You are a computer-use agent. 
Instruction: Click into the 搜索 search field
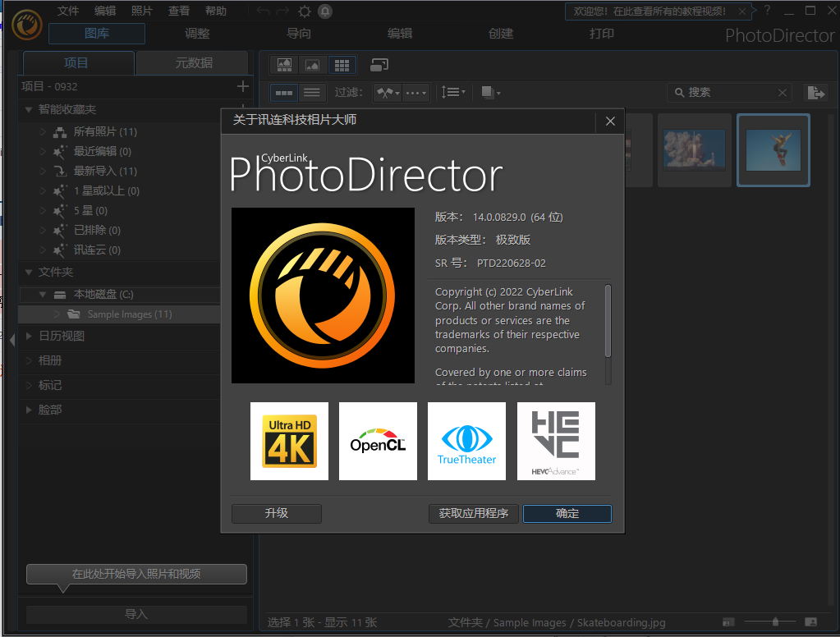tap(730, 93)
